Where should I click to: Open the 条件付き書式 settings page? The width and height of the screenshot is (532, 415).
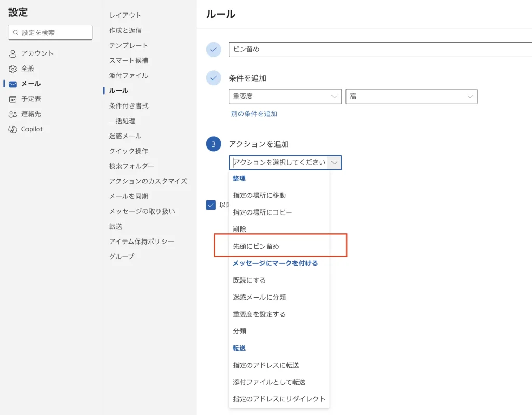(x=129, y=106)
